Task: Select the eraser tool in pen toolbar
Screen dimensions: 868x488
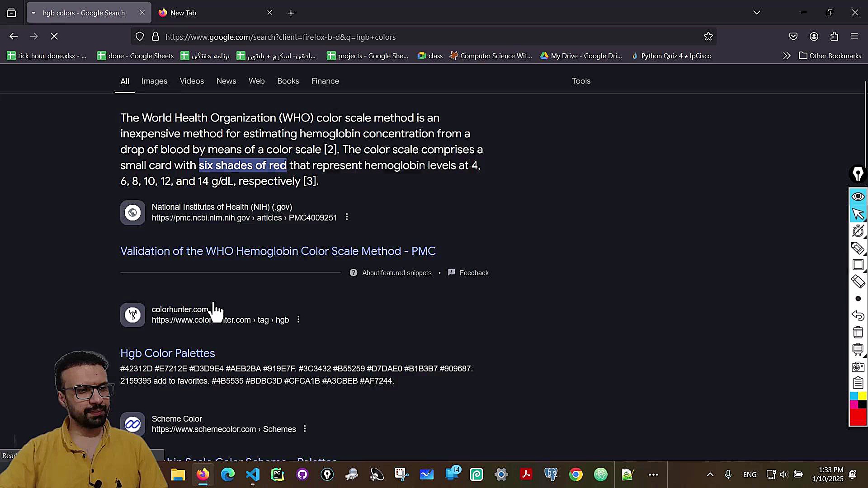Action: click(858, 282)
